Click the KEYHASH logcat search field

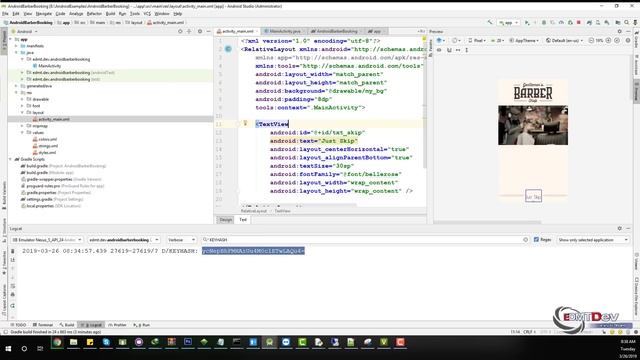click(366, 240)
